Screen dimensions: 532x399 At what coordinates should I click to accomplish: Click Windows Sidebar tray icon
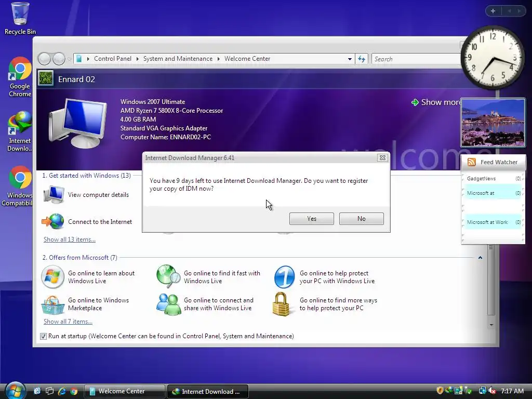click(x=458, y=391)
